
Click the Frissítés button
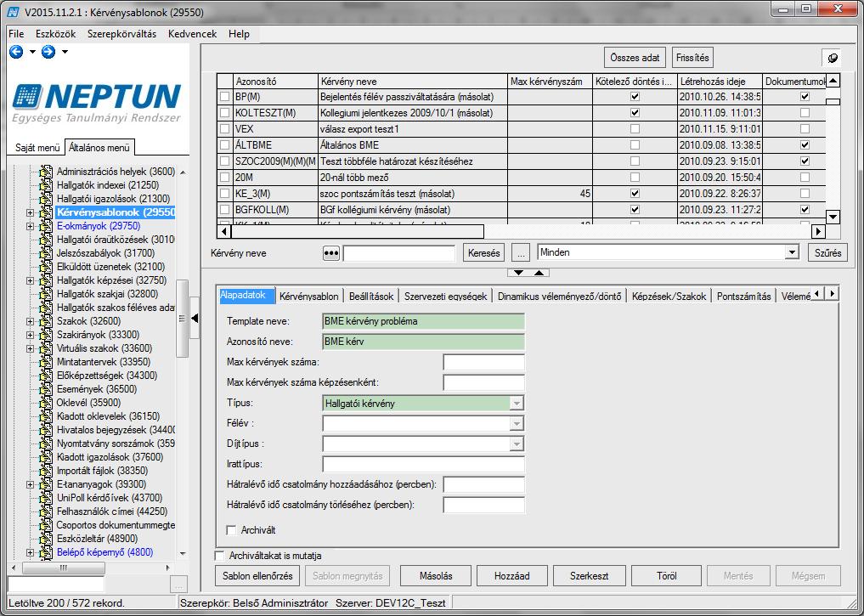tap(692, 57)
